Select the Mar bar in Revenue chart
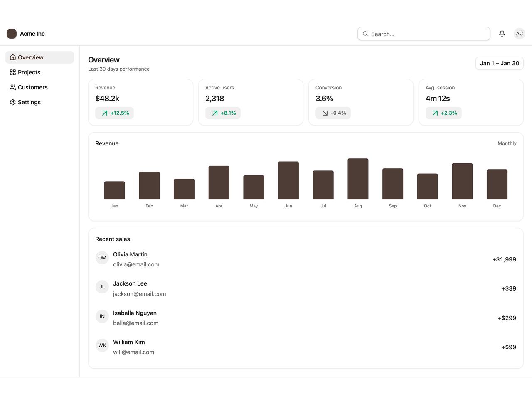Image resolution: width=532 pixels, height=399 pixels. [x=184, y=189]
